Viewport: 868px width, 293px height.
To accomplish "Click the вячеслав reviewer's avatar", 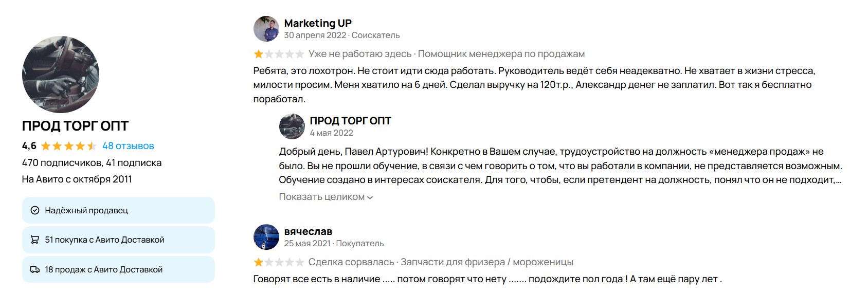I will pyautogui.click(x=266, y=237).
